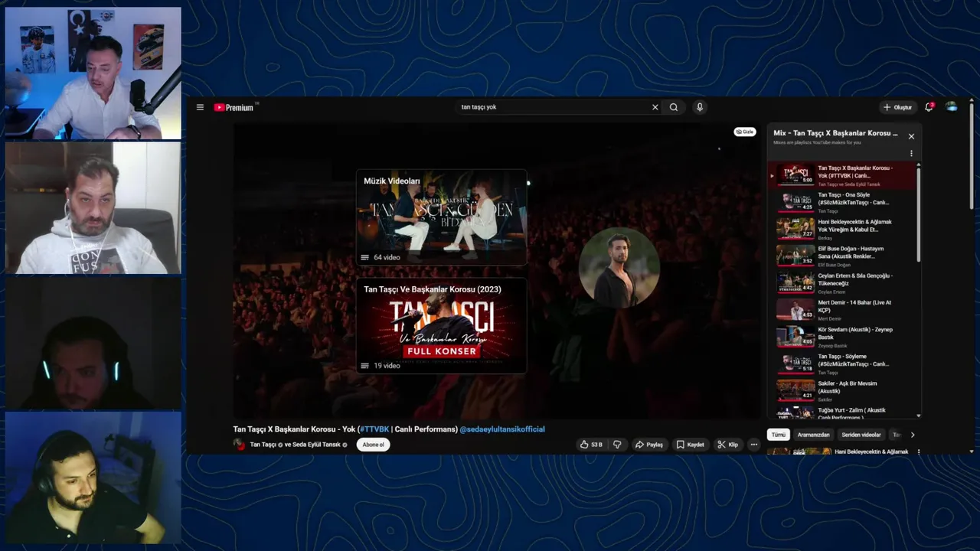980x551 pixels.
Task: Play Sakiler - Aşk Bir Mevsim (Akustik)
Action: click(x=843, y=391)
